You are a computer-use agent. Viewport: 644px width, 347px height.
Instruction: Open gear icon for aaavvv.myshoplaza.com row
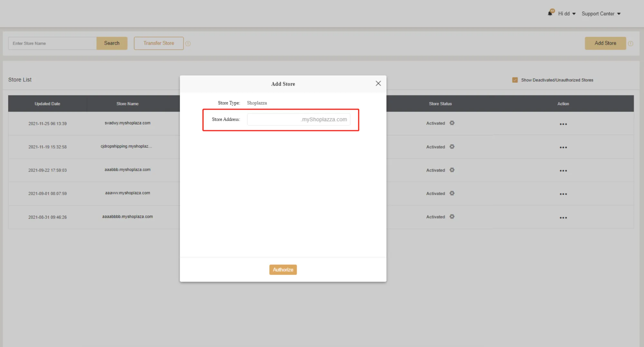click(x=452, y=193)
